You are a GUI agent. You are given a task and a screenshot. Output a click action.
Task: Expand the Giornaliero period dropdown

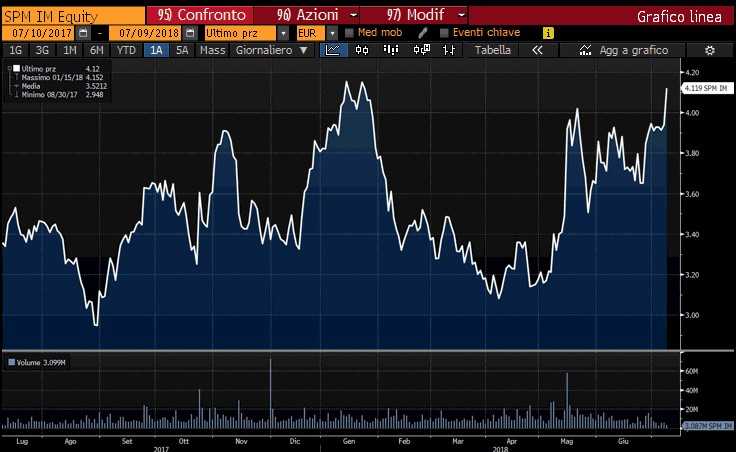(303, 50)
